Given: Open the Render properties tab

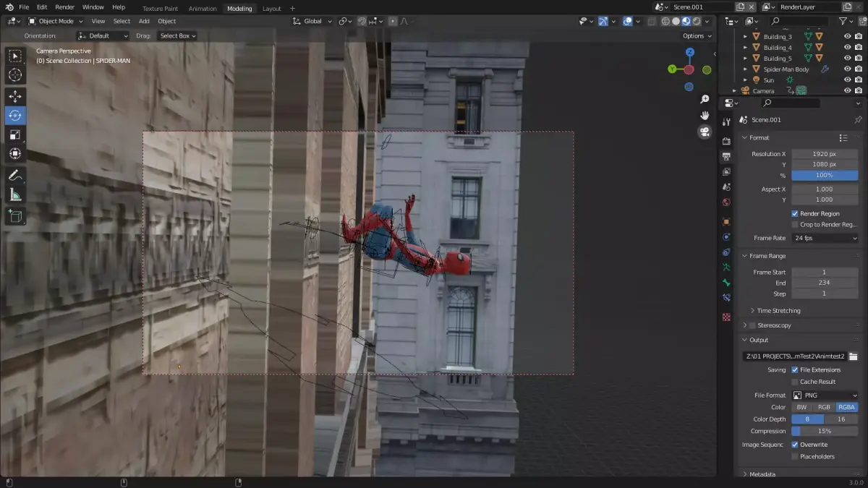Looking at the screenshot, I should tap(726, 141).
